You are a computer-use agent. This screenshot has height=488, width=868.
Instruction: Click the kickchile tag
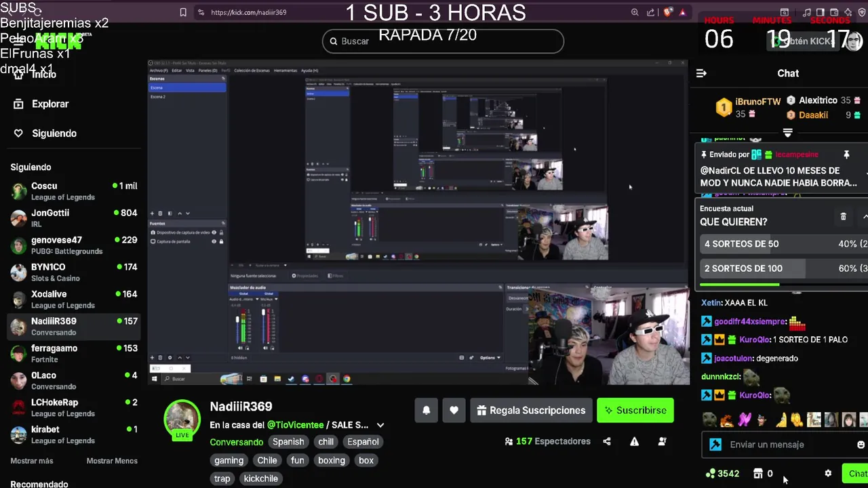coord(261,479)
